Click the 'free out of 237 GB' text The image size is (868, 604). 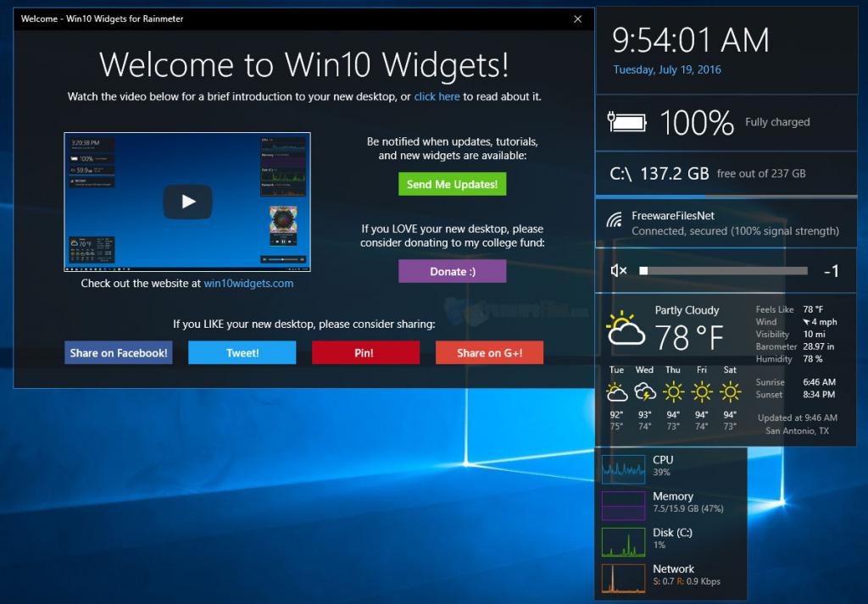[x=761, y=174]
